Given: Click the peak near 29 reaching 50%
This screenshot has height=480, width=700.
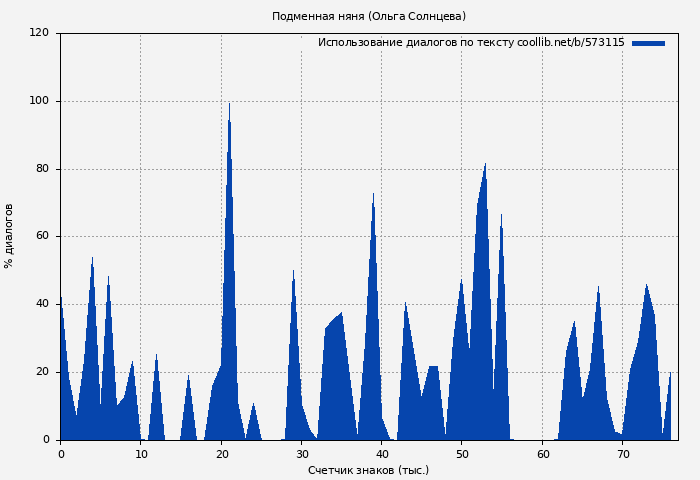Looking at the screenshot, I should click(x=293, y=274).
